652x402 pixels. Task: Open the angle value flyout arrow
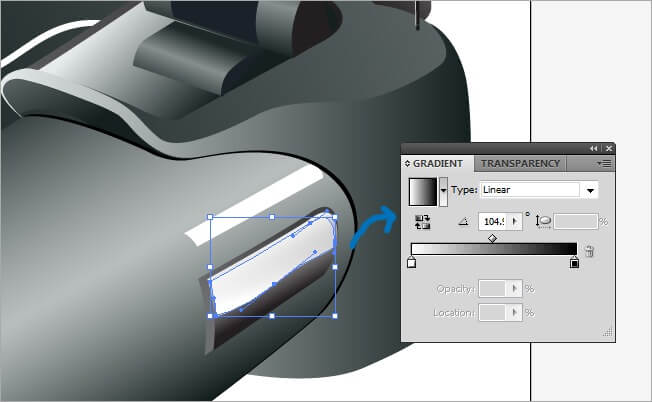515,222
